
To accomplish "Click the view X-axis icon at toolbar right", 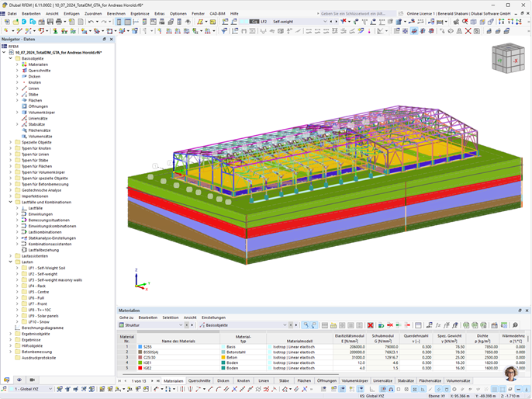I will [502, 22].
